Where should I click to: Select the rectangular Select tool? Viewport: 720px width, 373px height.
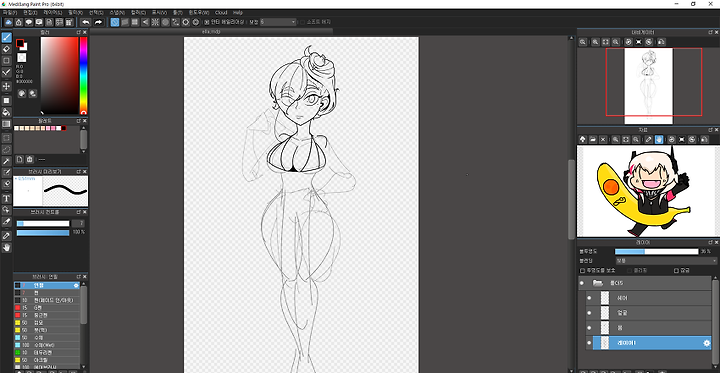click(x=6, y=138)
